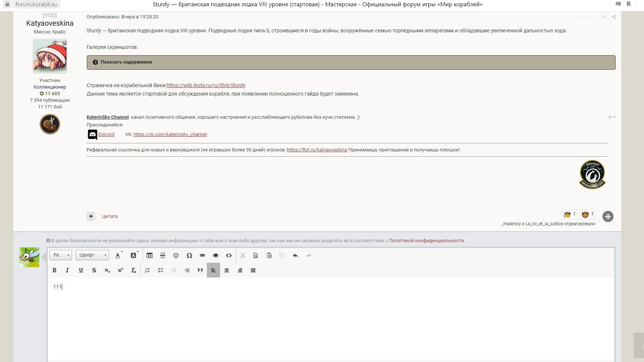
Task: Insert a block quote
Action: (200, 270)
